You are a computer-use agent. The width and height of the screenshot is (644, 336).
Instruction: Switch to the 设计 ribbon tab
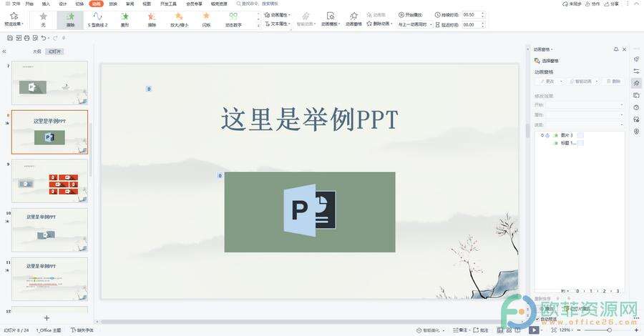click(63, 4)
